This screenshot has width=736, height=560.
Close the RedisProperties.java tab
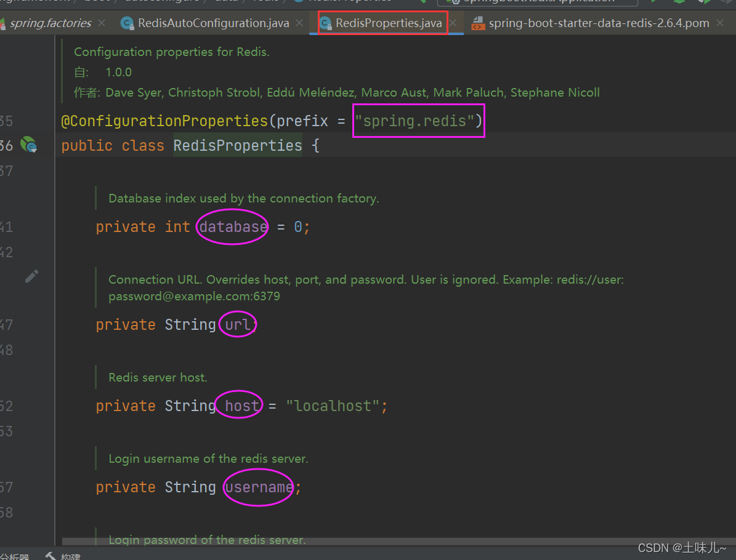coord(453,23)
